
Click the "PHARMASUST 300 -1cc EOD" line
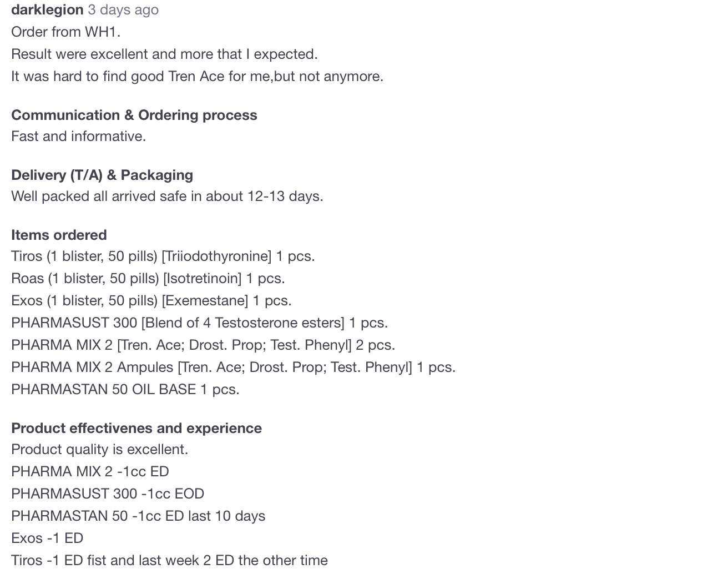coord(108,494)
